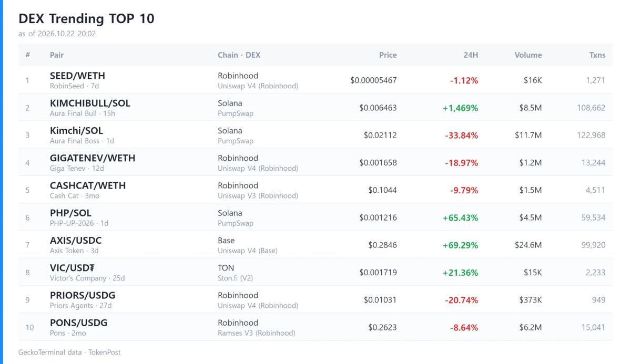Click the VIC price $0.001719
The width and height of the screenshot is (631, 364).
click(378, 273)
